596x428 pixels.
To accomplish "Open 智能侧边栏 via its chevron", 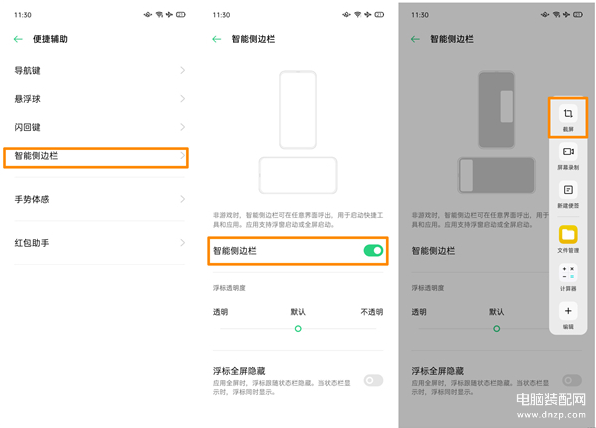I will [182, 155].
